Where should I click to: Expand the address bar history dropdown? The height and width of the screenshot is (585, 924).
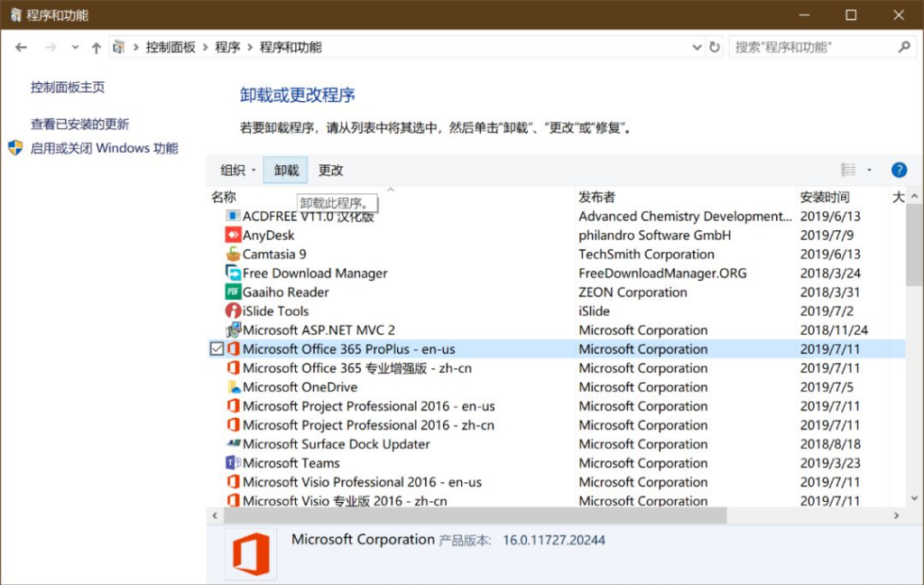pos(697,47)
